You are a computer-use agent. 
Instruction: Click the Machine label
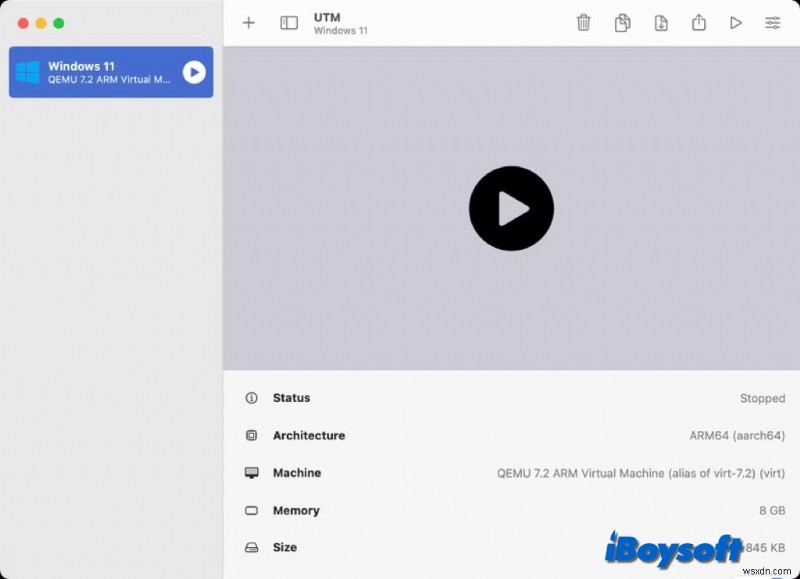pyautogui.click(x=297, y=473)
